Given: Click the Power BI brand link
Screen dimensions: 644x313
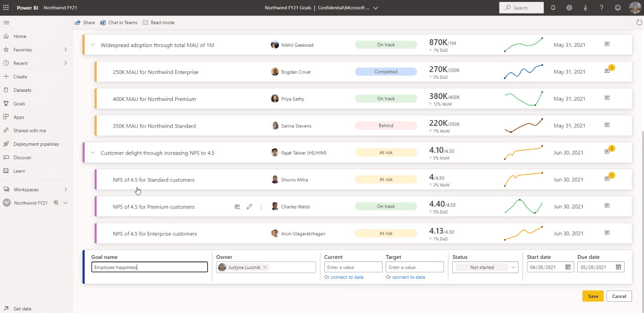Looking at the screenshot, I should click(x=28, y=8).
